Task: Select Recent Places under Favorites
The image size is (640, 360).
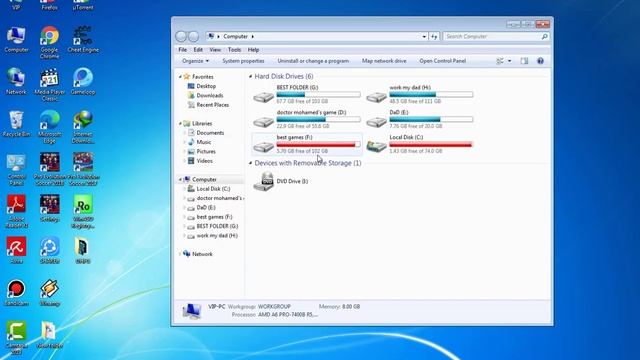Action: pyautogui.click(x=208, y=105)
